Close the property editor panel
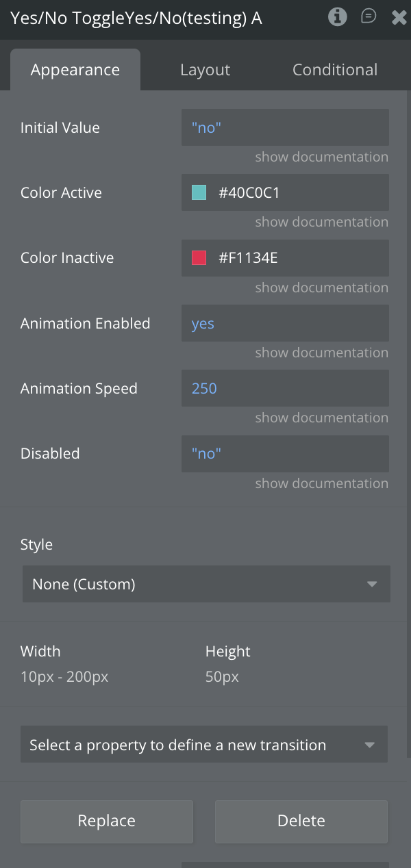The height and width of the screenshot is (868, 411). point(399,18)
